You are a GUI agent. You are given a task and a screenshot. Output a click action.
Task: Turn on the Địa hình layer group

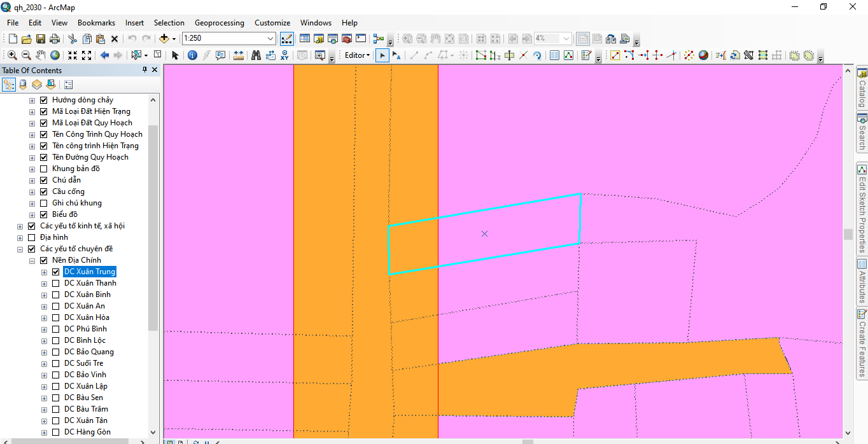(x=32, y=237)
